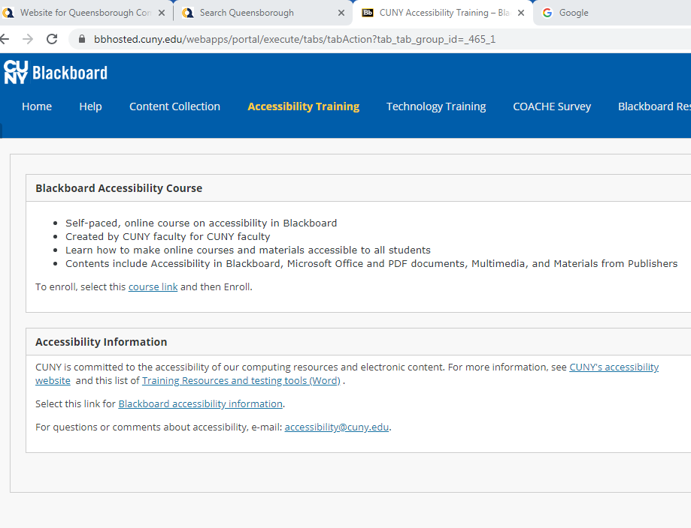The image size is (691, 528).
Task: Open Blackboard accessibility information link
Action: [x=200, y=404]
